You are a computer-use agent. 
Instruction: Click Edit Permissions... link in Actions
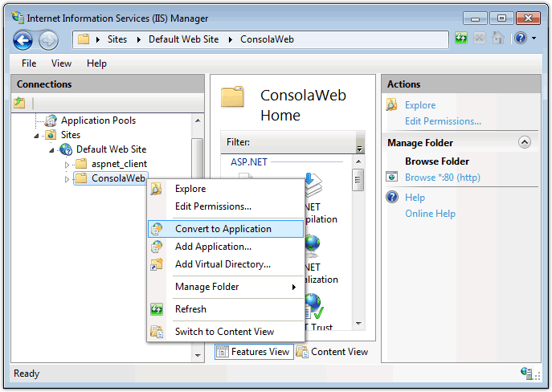[443, 121]
